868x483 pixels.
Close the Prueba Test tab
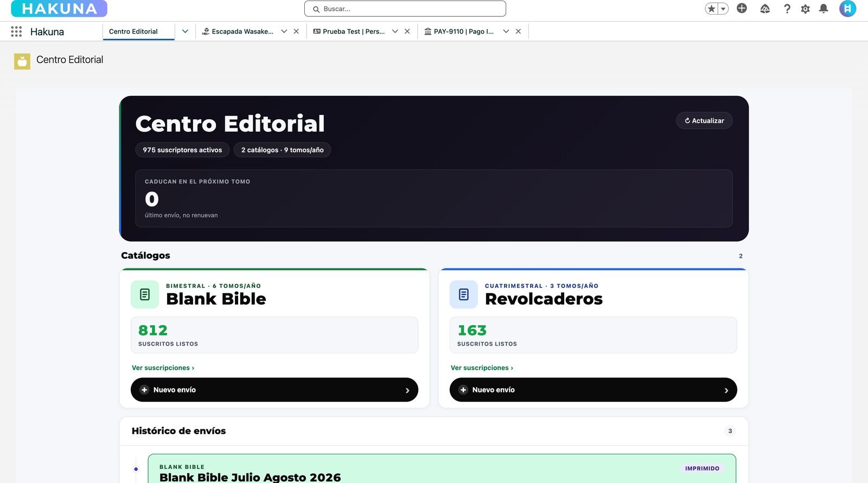tap(407, 31)
